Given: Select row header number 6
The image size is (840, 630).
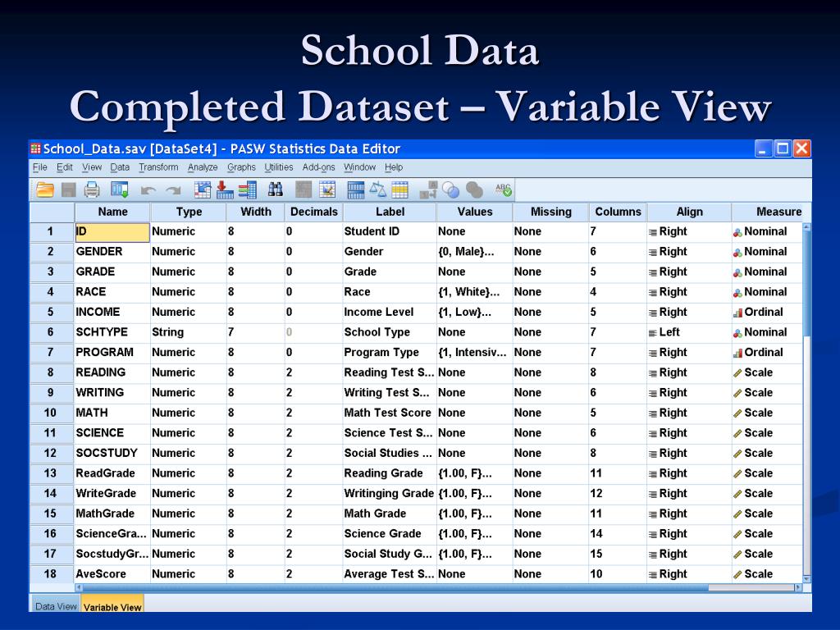Looking at the screenshot, I should [x=52, y=332].
